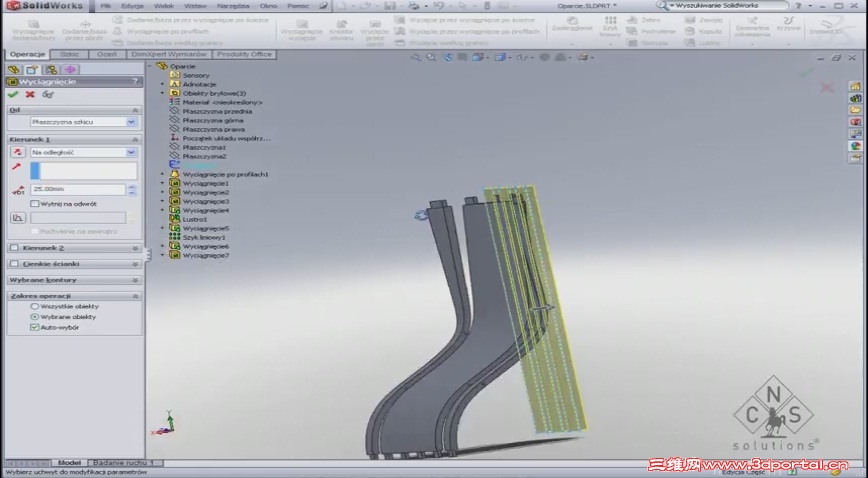Click the Szyk liniowy pattern tool
The image size is (868, 478).
(611, 27)
